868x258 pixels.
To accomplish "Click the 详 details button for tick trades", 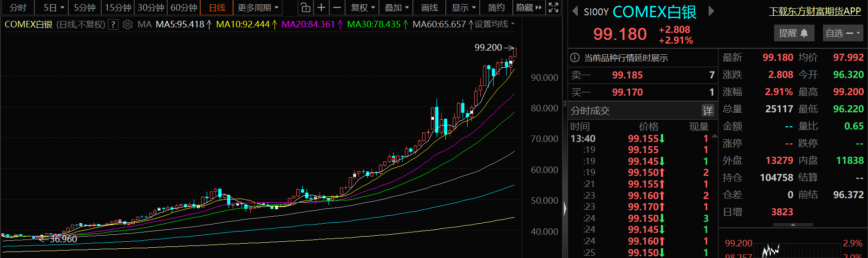I will pyautogui.click(x=707, y=110).
